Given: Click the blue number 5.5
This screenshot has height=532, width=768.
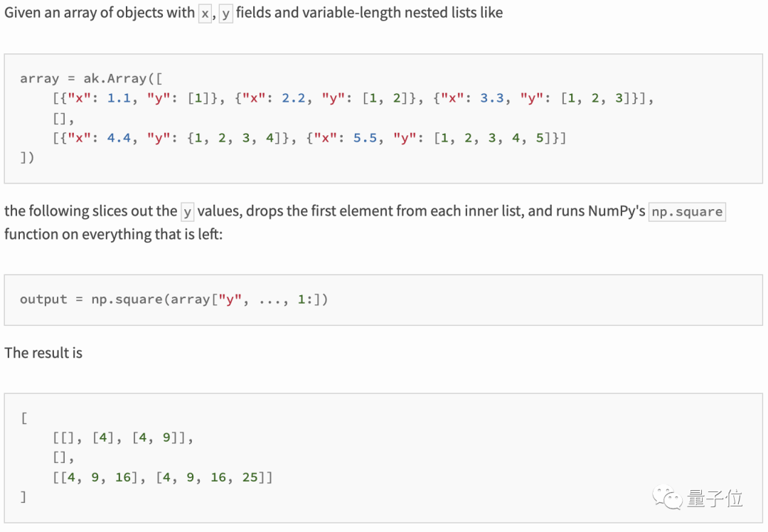Looking at the screenshot, I should 365,138.
